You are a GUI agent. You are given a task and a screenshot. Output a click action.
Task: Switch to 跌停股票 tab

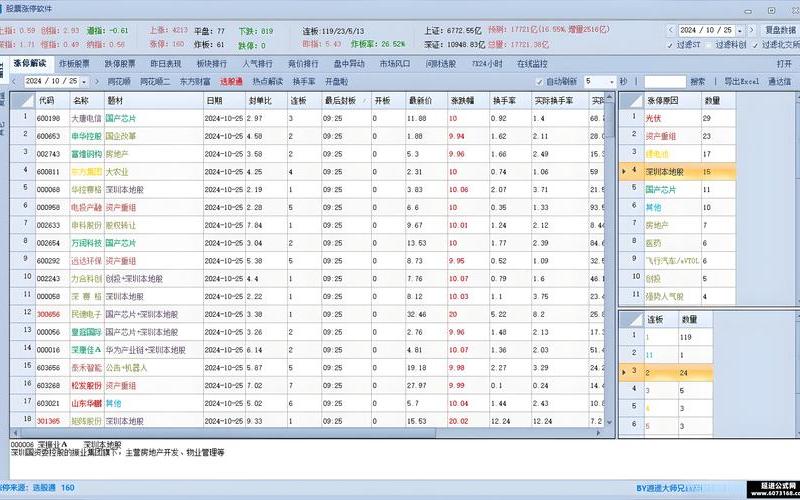point(120,64)
